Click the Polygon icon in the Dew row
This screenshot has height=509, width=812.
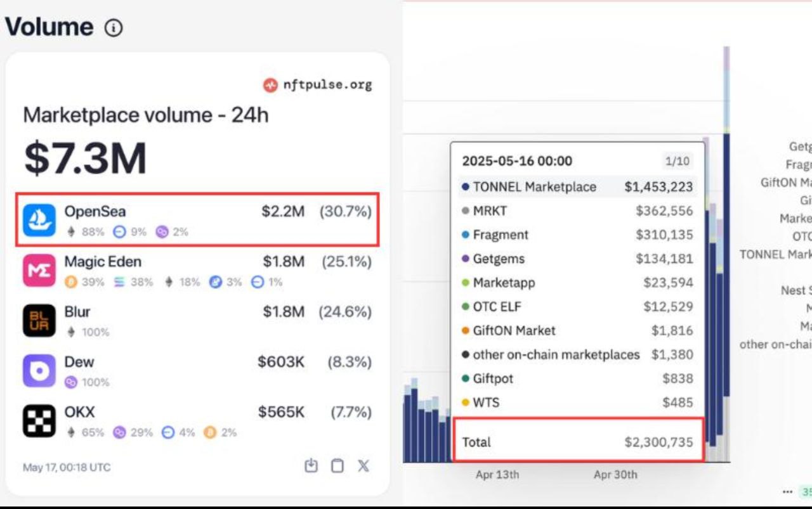[x=71, y=382]
